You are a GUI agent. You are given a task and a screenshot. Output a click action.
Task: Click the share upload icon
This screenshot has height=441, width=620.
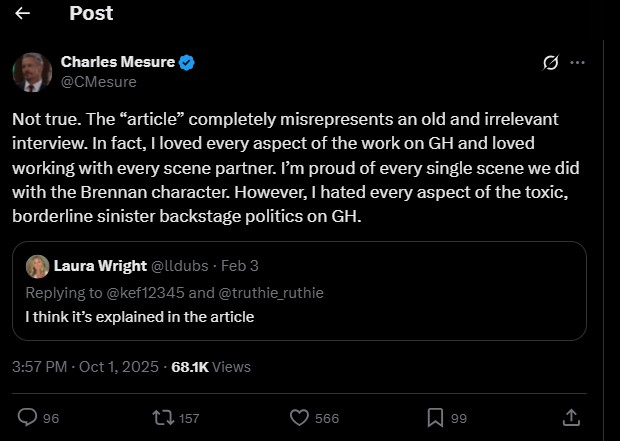[572, 417]
